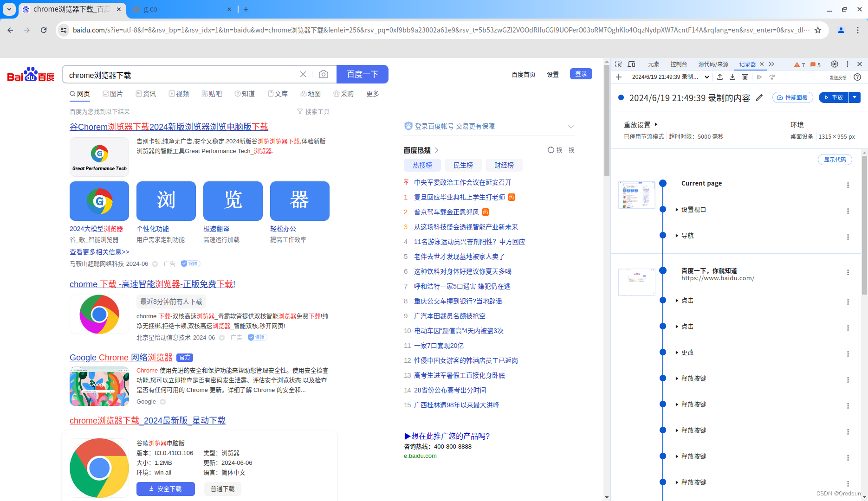Open issues counter showing 5
The image size is (868, 501).
coord(816,64)
